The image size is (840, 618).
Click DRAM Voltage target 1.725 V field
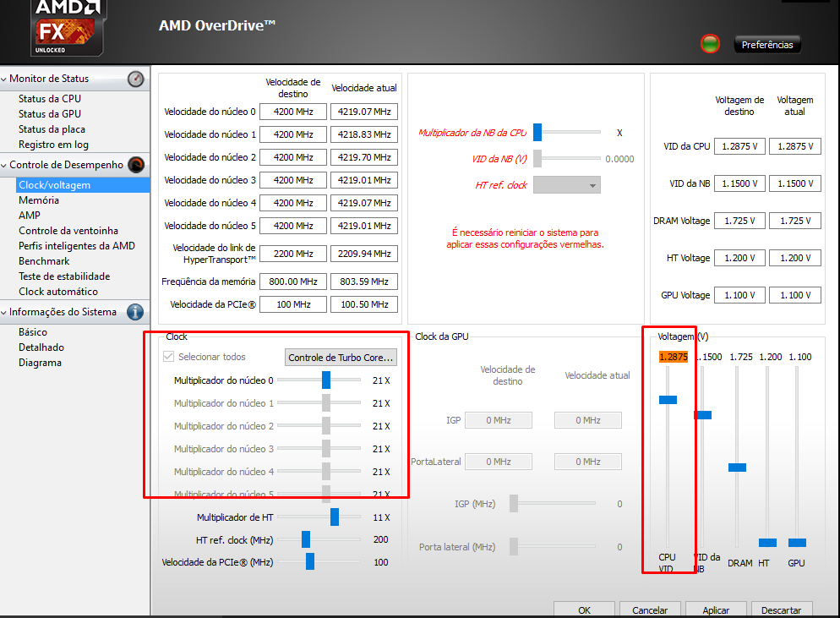739,221
